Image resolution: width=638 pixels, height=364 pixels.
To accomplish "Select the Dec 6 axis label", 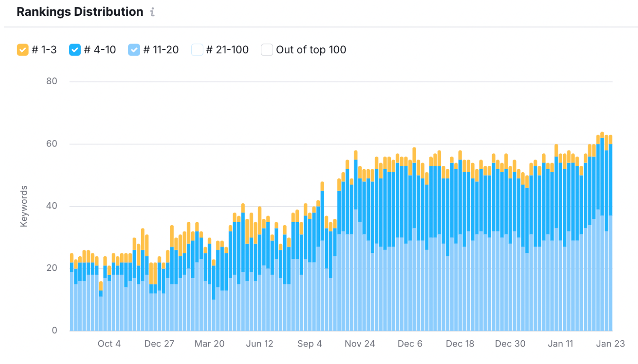I will point(410,343).
